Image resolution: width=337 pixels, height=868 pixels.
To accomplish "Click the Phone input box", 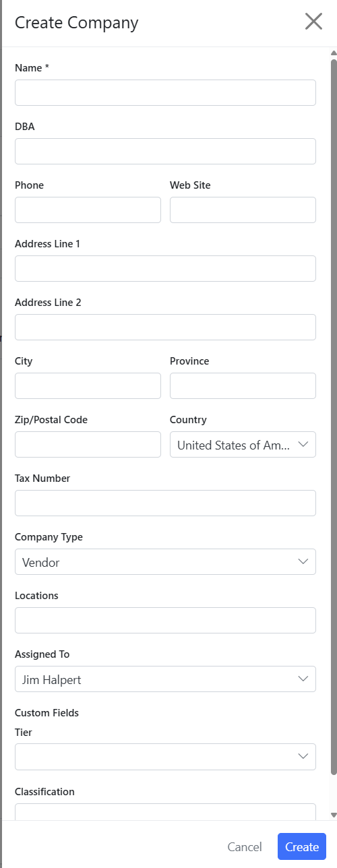I will pyautogui.click(x=88, y=210).
